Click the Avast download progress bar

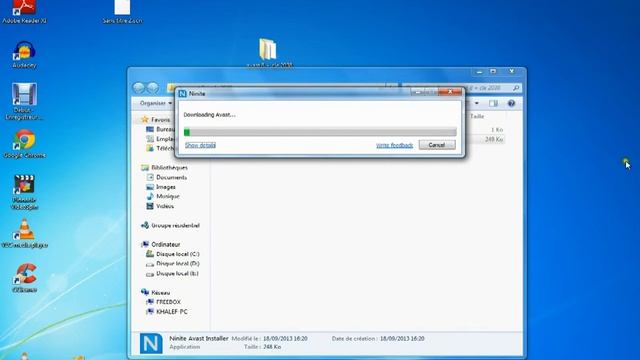[x=320, y=132]
